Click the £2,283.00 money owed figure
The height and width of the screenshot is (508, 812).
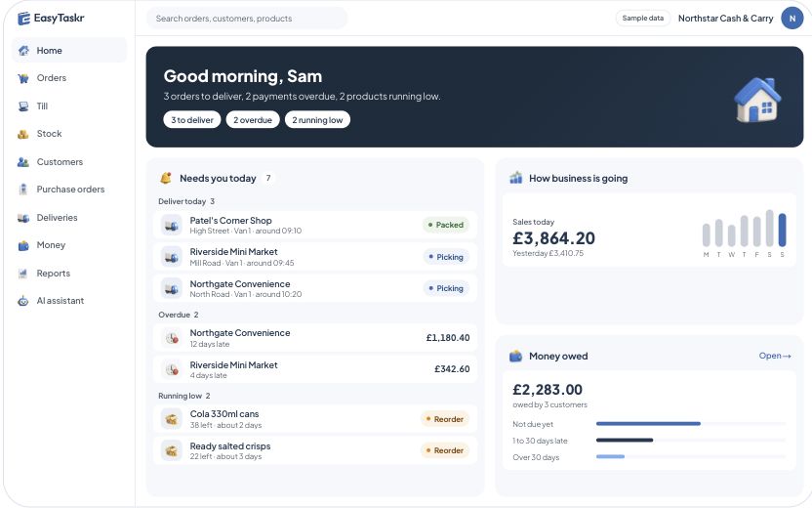548,389
